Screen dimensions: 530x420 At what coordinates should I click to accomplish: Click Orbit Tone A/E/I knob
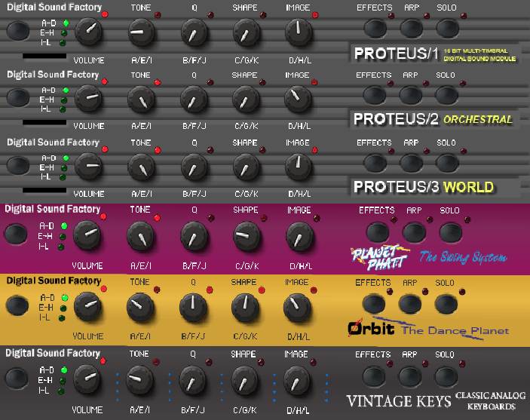140,308
